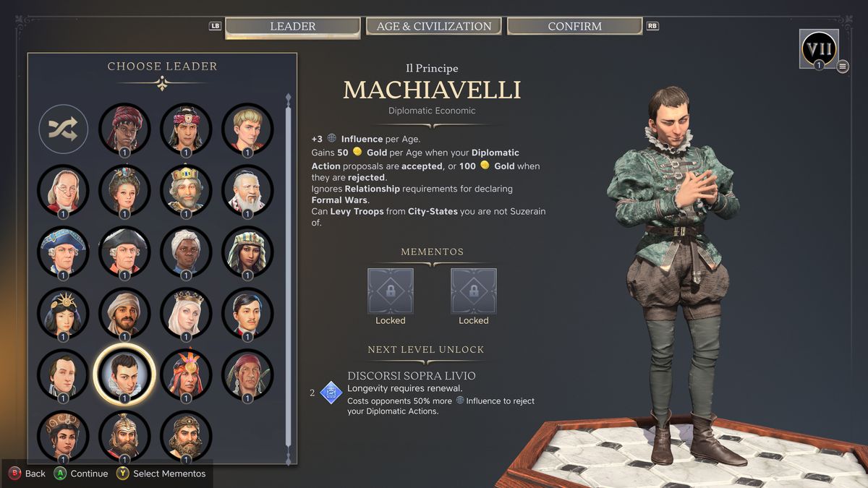
Task: Select Himiko portrait with sun headdress
Action: click(x=63, y=313)
